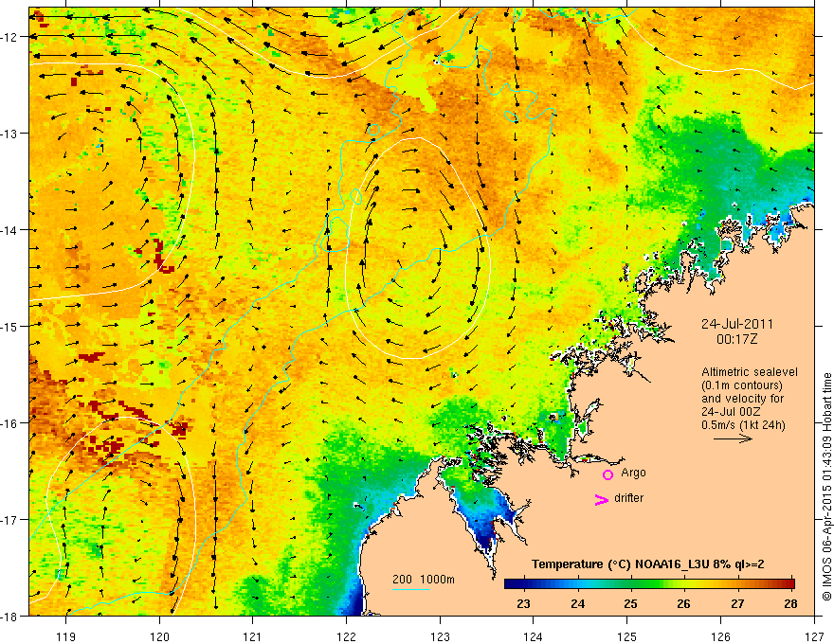Click the magenta drifter arrow legend symbol
The width and height of the screenshot is (834, 644).
[602, 499]
